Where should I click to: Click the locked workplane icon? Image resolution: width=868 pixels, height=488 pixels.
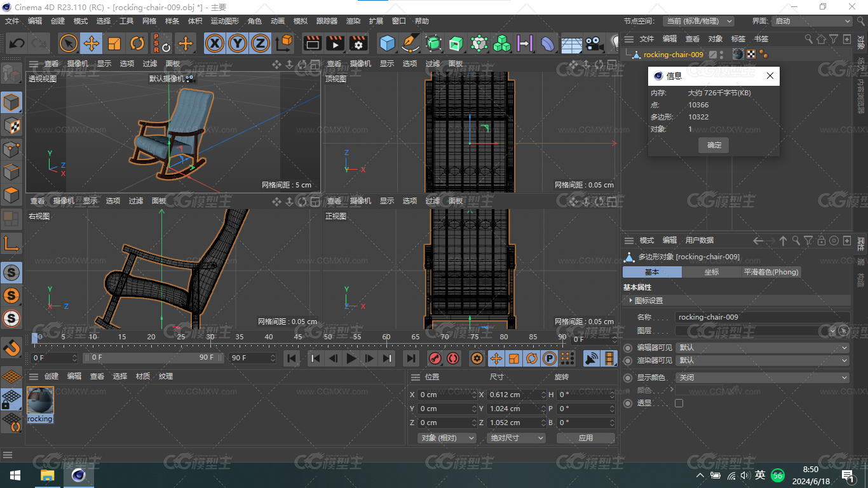pos(12,400)
